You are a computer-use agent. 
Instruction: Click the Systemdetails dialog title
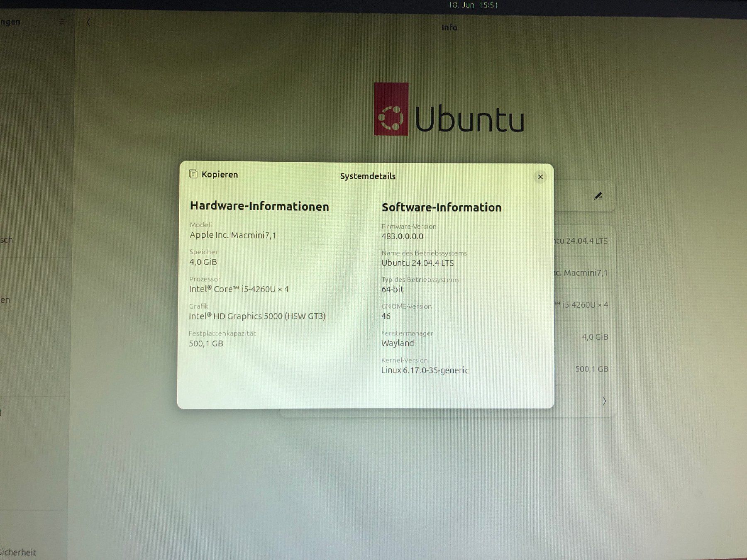pos(368,176)
